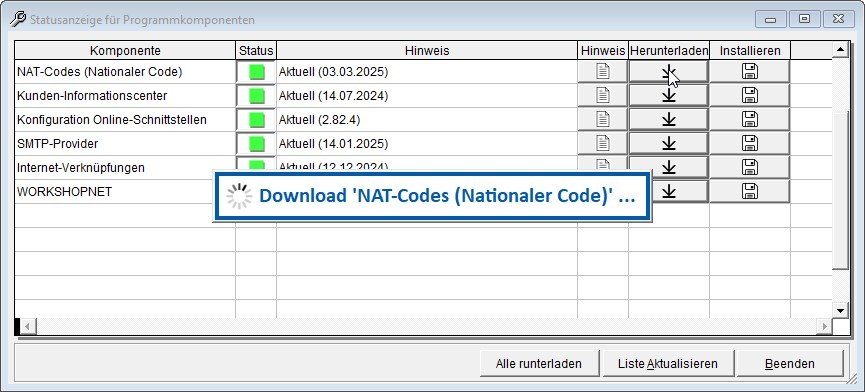Install Konfiguration Online-Schnittstellen component
Image resolution: width=865 pixels, height=392 pixels.
(750, 119)
